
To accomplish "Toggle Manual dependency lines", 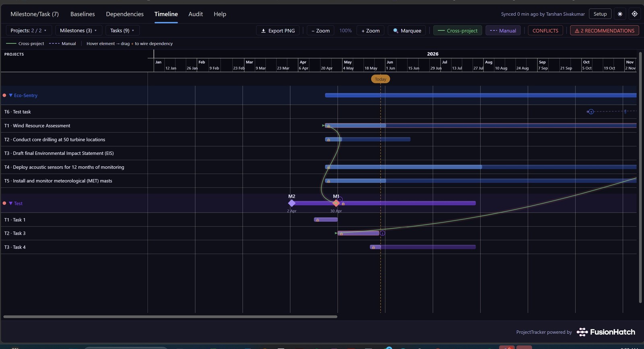I will click(x=503, y=31).
